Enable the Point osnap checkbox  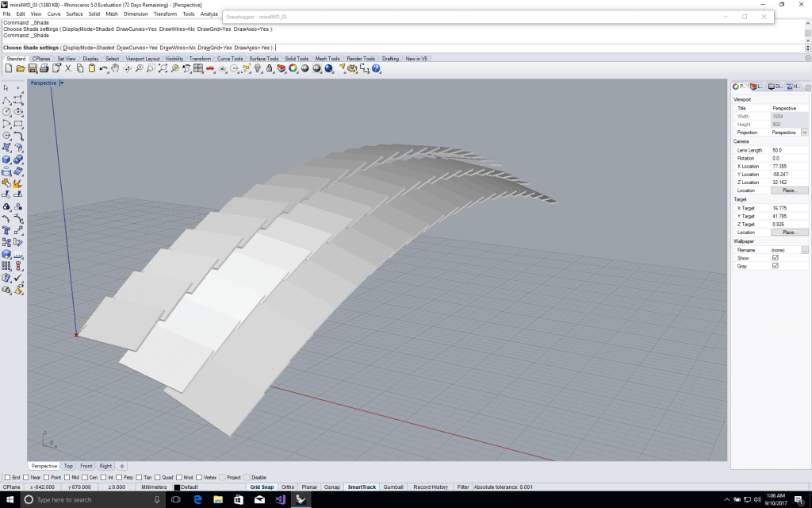point(47,477)
